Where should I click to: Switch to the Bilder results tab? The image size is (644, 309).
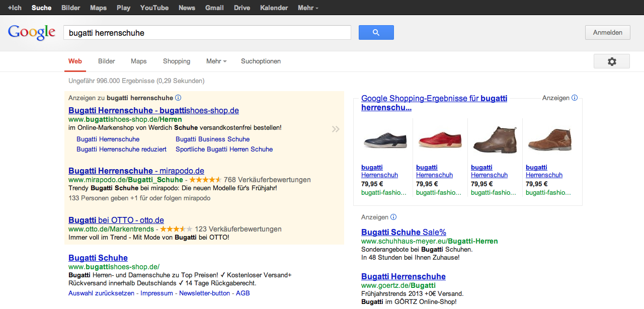pyautogui.click(x=107, y=61)
